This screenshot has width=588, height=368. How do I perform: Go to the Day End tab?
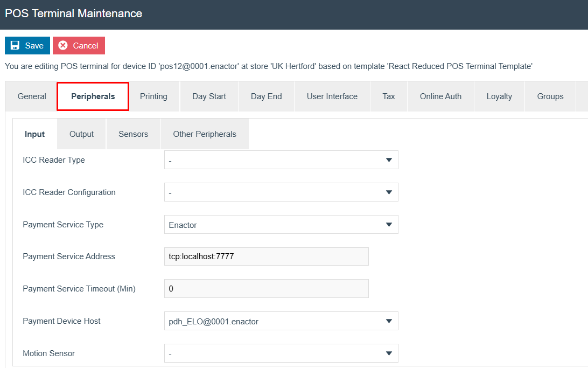[x=266, y=96]
